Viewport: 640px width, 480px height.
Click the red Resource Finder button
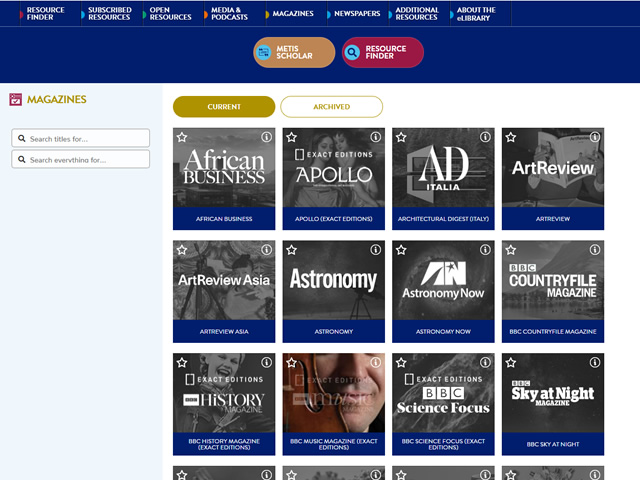[383, 53]
